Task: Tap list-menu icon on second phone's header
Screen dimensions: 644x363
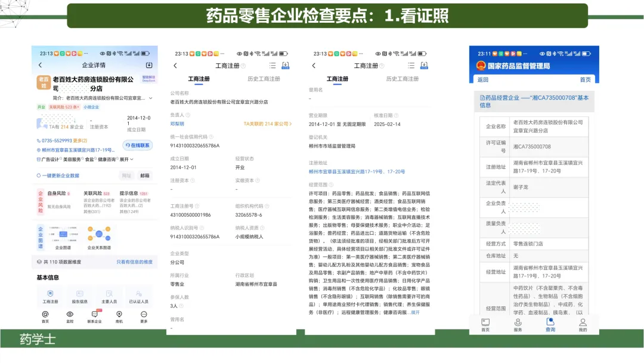Action: (x=273, y=65)
